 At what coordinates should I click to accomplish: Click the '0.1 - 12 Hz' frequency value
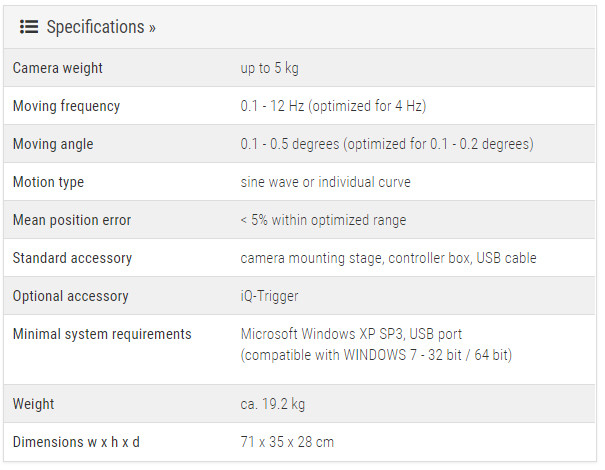point(333,106)
